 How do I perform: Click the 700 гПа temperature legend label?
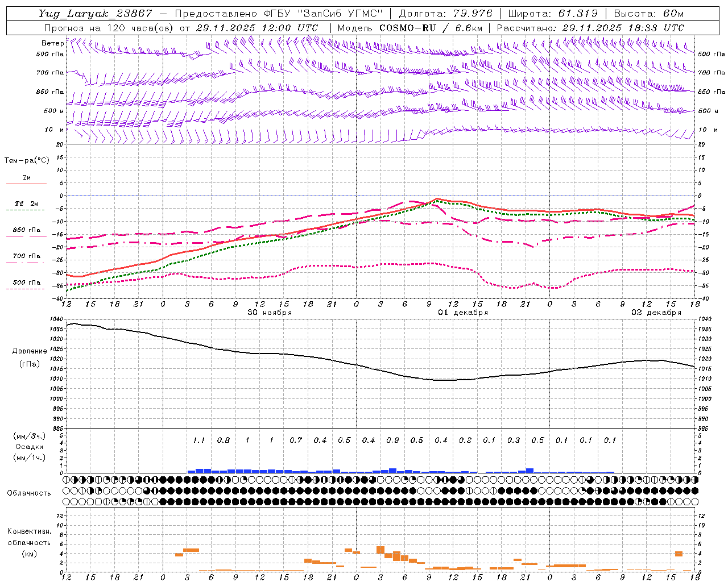[x=27, y=256]
